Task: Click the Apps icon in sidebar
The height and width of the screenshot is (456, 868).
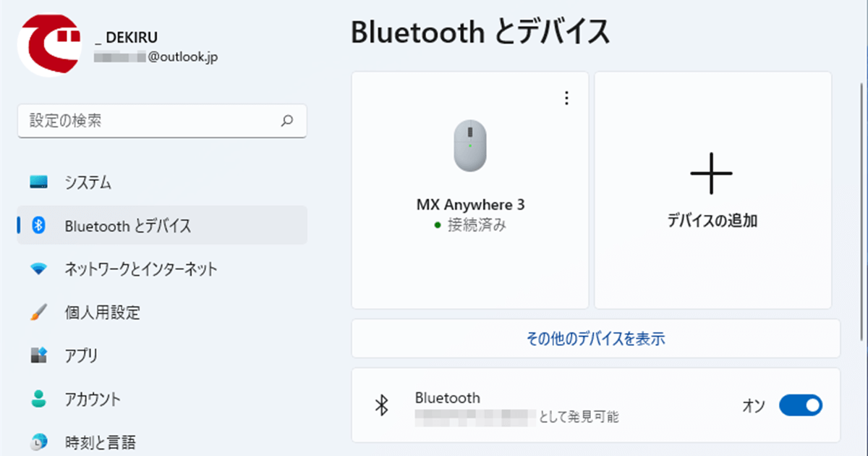Action: pyautogui.click(x=39, y=355)
